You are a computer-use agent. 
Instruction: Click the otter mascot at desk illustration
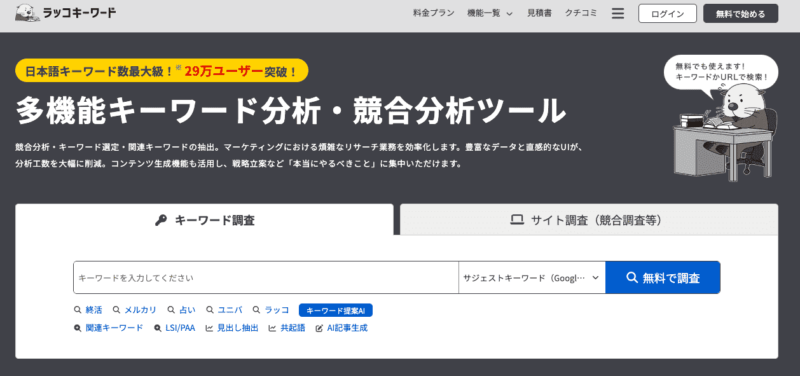(x=726, y=133)
